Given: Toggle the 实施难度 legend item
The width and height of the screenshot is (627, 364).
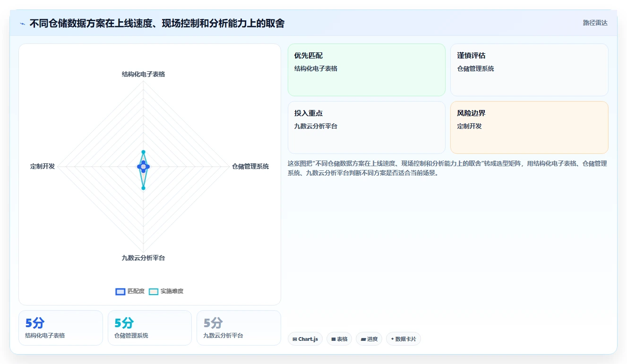Looking at the screenshot, I should click(166, 291).
